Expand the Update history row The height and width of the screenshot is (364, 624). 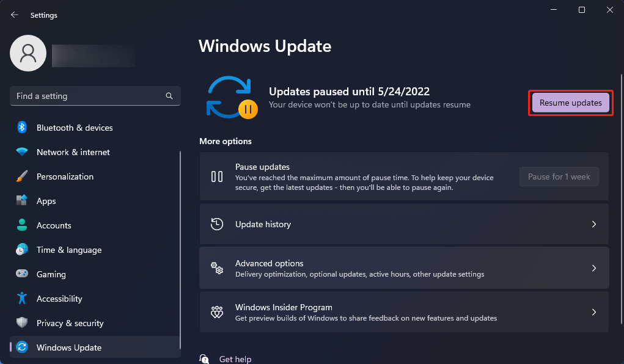(x=593, y=224)
